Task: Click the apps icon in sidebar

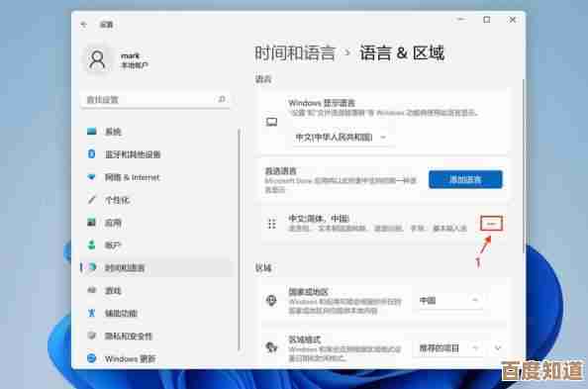Action: (91, 223)
